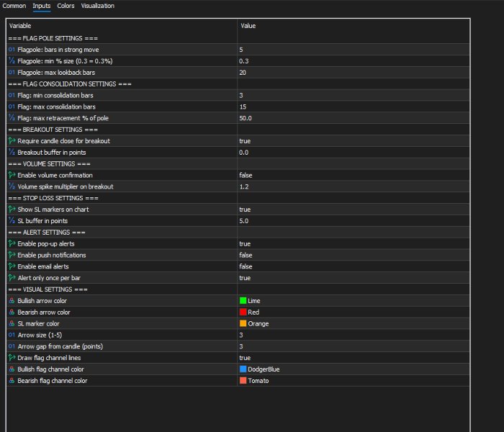504x432 pixels.
Task: Toggle 'Enable volume confirmation' false value
Action: pos(246,175)
